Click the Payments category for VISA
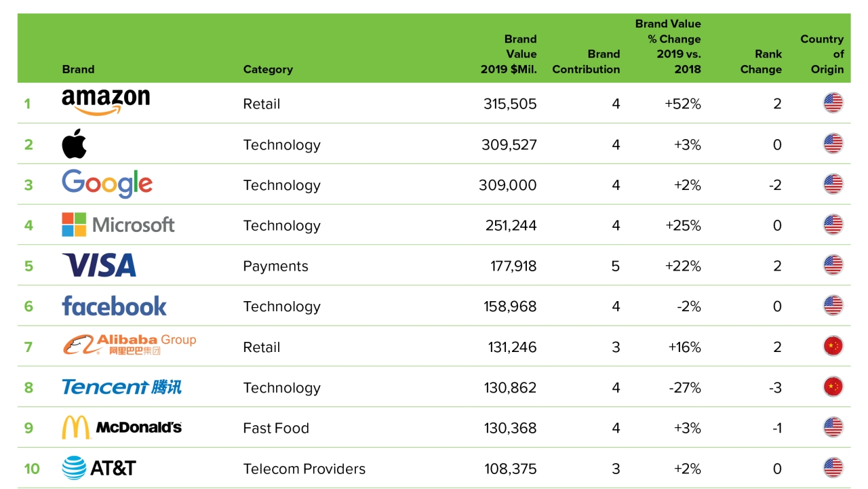This screenshot has height=489, width=868. coord(275,266)
